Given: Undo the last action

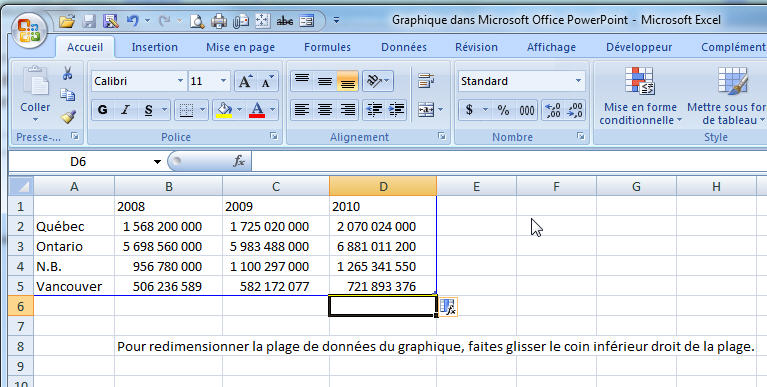Looking at the screenshot, I should pos(133,21).
